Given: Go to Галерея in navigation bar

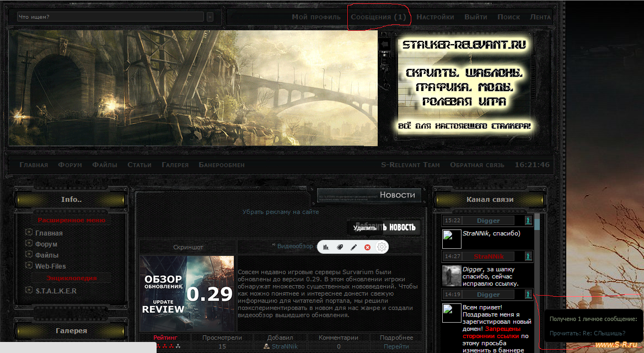Looking at the screenshot, I should (x=175, y=165).
